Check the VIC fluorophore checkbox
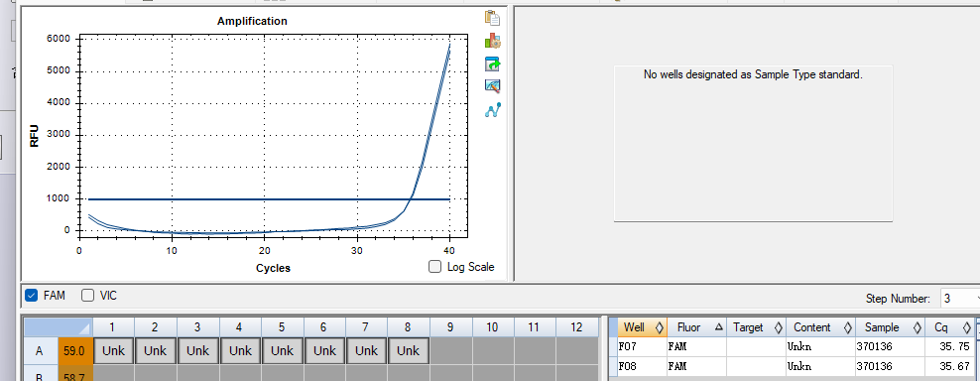 [88, 296]
